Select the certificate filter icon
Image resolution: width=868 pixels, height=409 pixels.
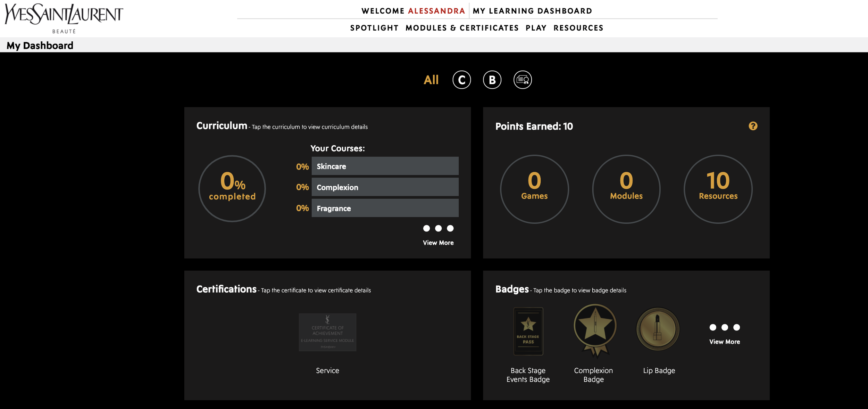tap(523, 80)
